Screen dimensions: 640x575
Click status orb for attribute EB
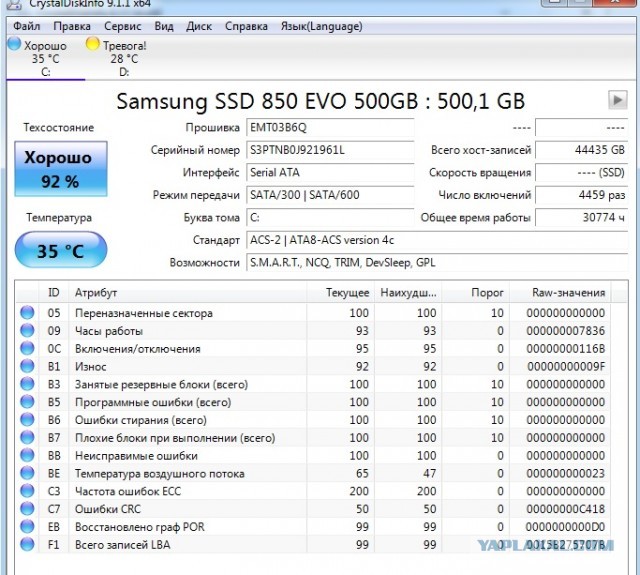click(27, 526)
